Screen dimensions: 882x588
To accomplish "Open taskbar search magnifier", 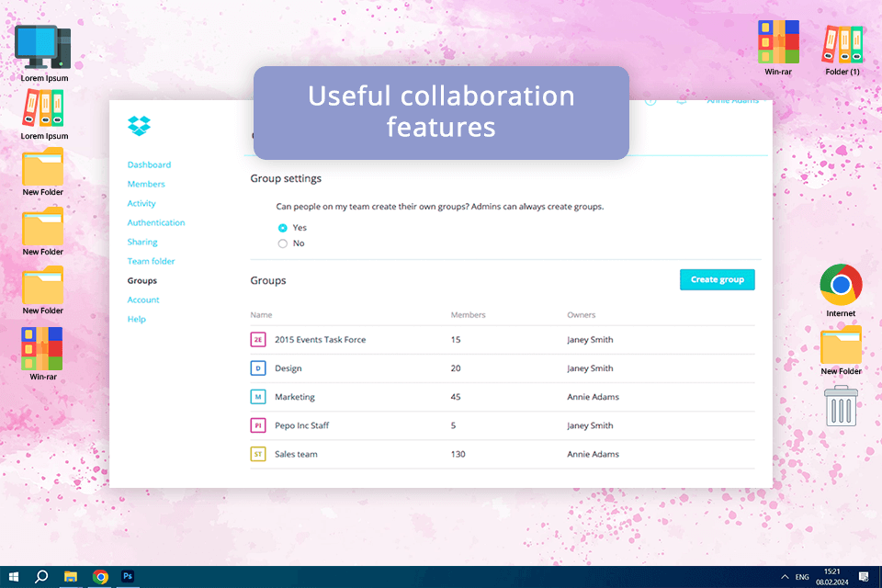I will pos(41,577).
